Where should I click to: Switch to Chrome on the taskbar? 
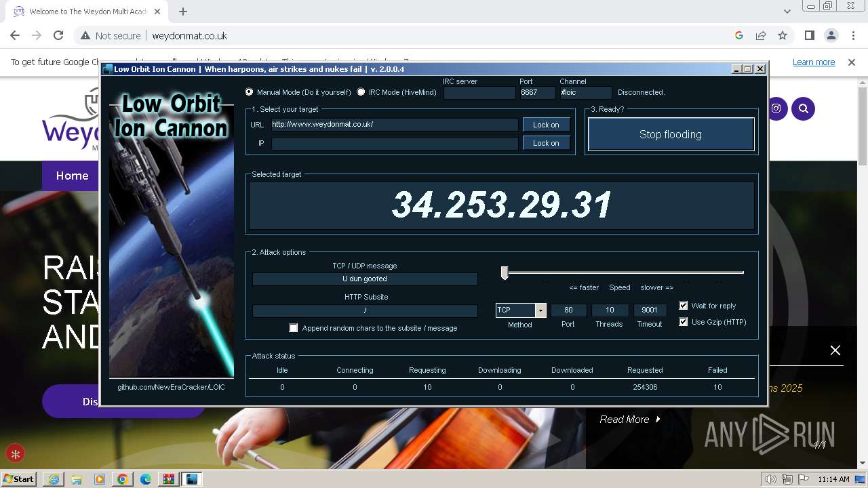pyautogui.click(x=123, y=479)
